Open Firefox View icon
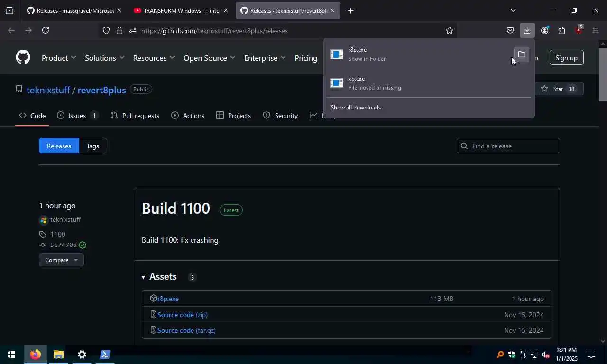 click(9, 10)
